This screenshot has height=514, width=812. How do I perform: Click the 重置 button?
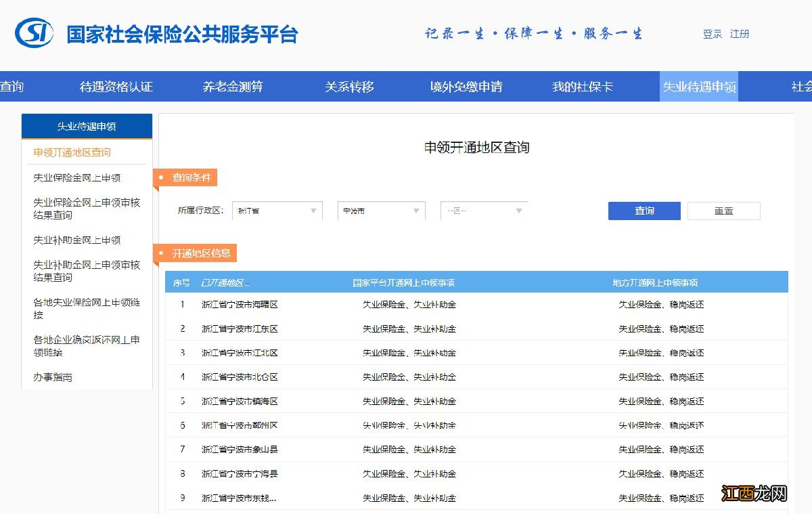coord(723,211)
